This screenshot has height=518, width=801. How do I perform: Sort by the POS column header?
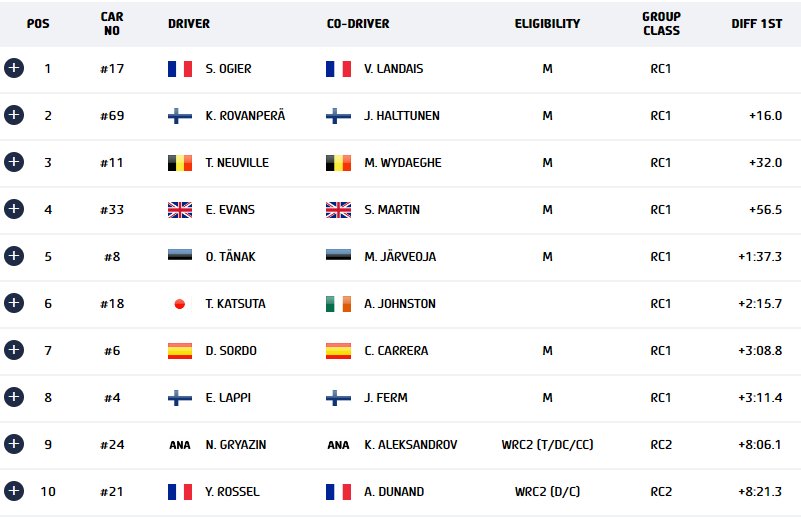tap(39, 24)
